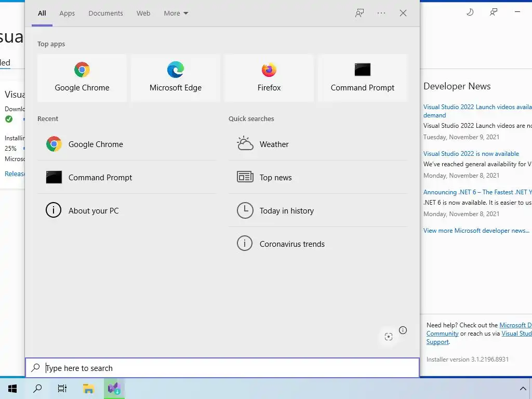
Task: Click the search feedback icon in search panel header
Action: point(360,13)
